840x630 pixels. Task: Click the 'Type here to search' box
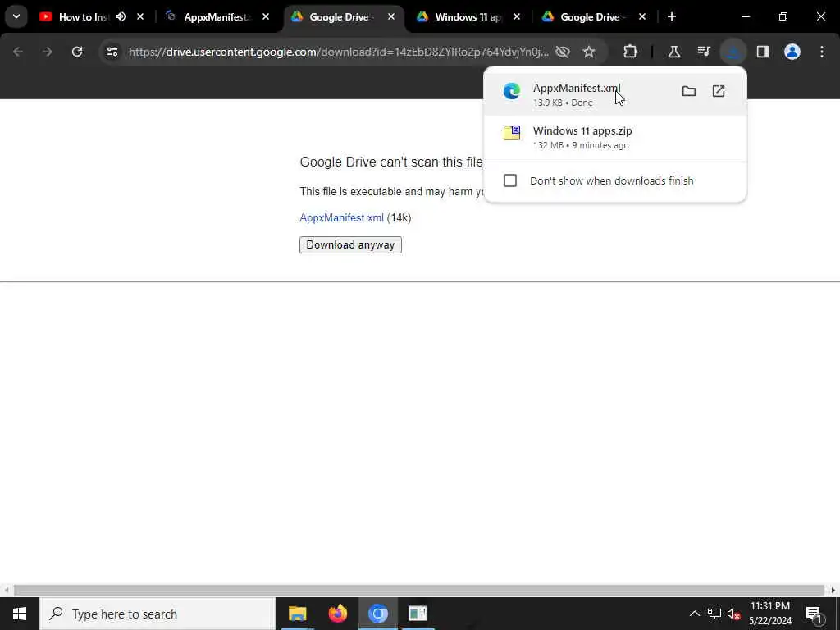point(157,614)
